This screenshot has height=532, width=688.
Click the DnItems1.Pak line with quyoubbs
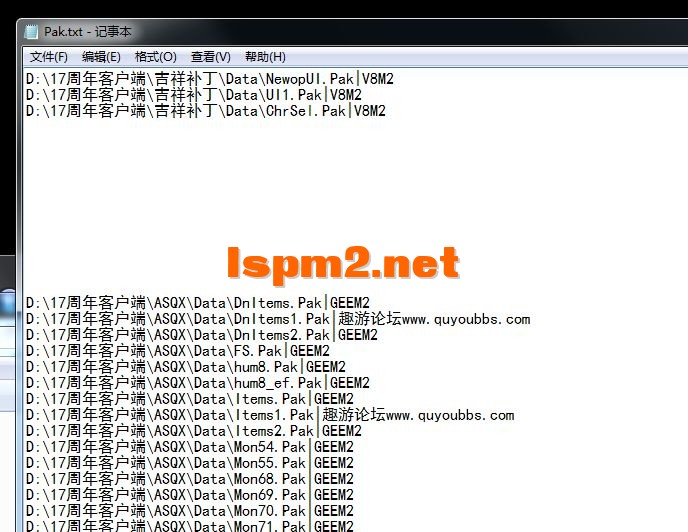click(278, 319)
